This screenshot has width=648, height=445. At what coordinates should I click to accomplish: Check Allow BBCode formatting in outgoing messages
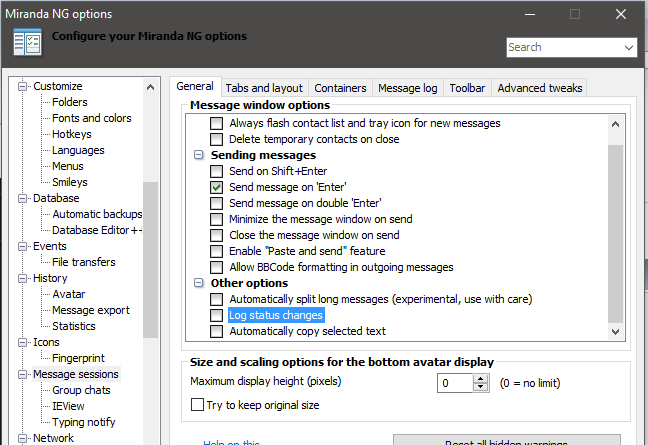point(217,267)
